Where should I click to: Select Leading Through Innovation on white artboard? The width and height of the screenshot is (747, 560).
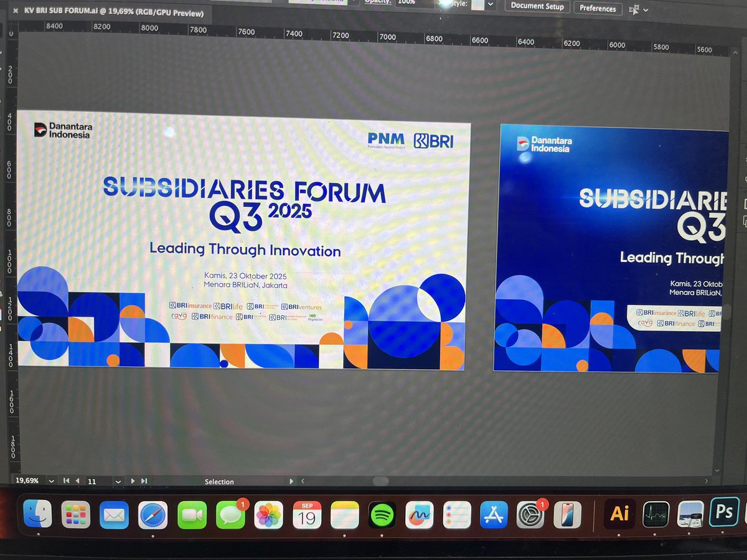pyautogui.click(x=245, y=250)
